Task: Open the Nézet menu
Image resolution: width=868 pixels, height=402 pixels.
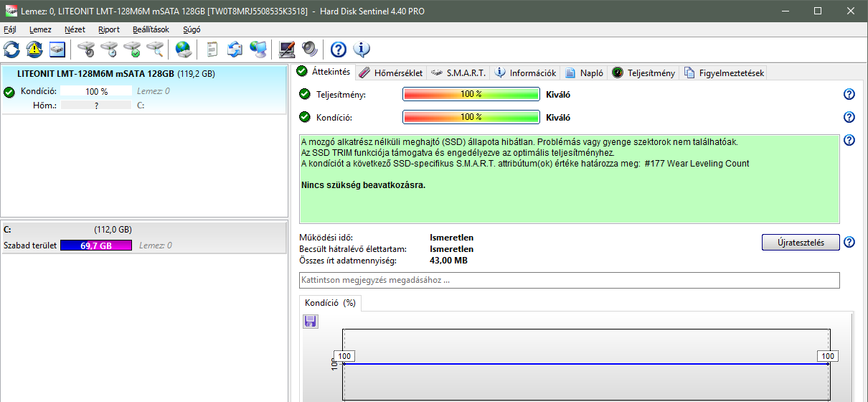Action: click(x=75, y=29)
